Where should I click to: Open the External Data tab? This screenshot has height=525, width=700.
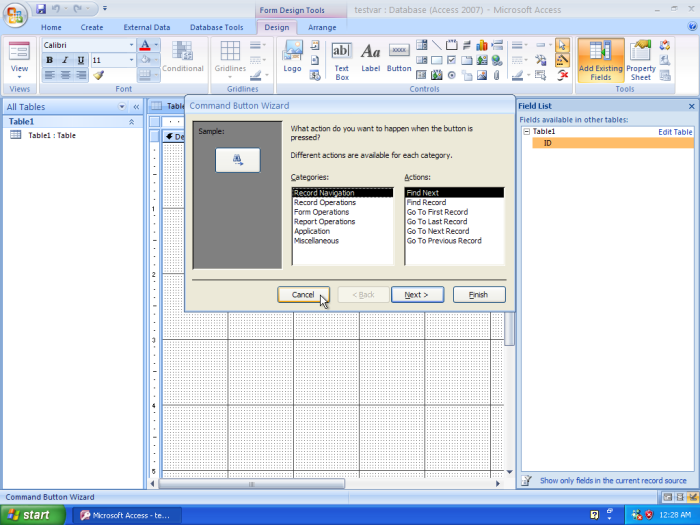coord(147,27)
